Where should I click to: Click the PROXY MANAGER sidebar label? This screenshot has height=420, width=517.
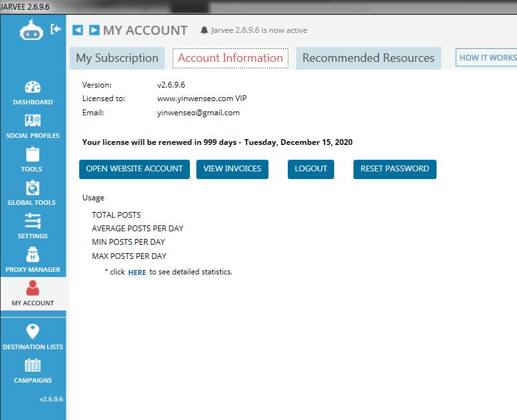coord(33,269)
